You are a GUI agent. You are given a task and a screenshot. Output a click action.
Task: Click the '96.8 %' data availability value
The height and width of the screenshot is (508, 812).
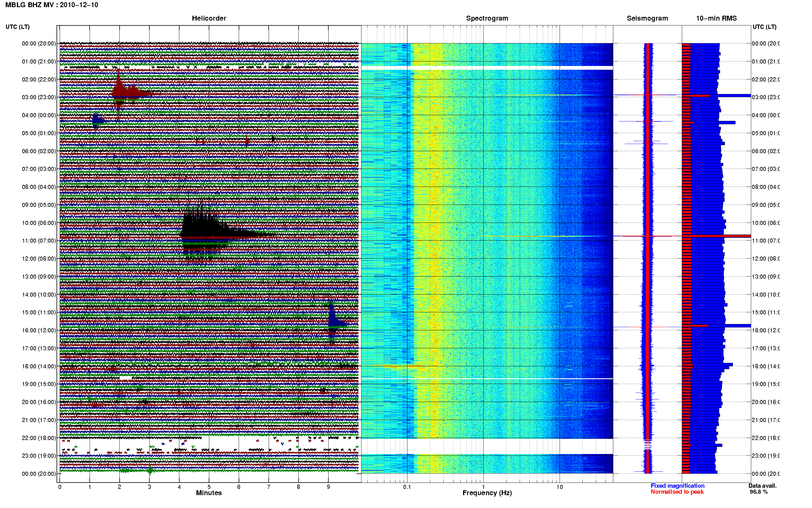759,492
